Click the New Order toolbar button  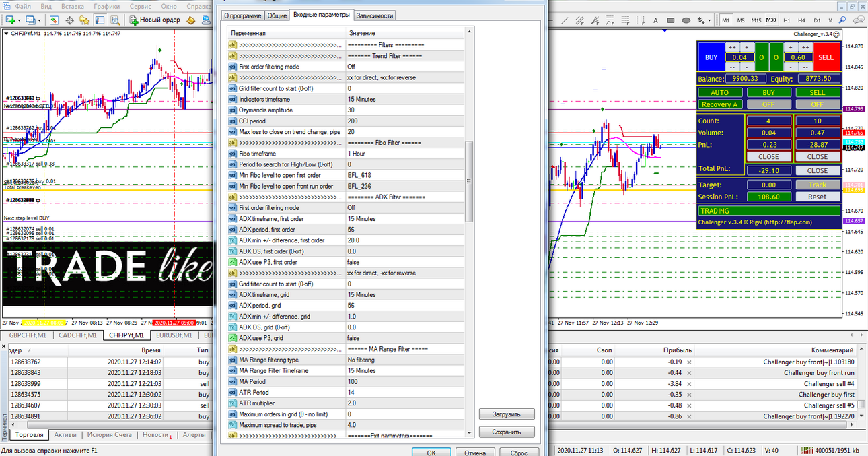(x=155, y=20)
